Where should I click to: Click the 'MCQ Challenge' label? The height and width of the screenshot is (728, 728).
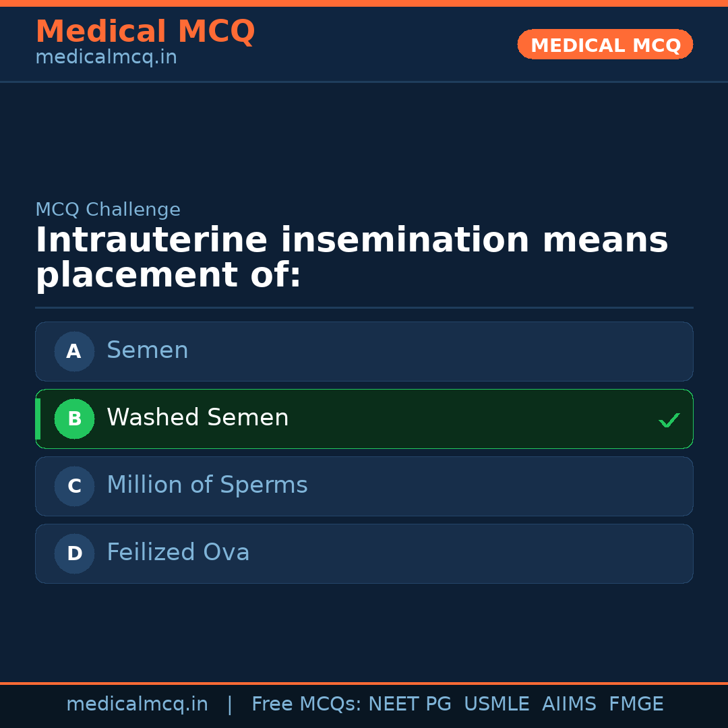[x=108, y=210]
